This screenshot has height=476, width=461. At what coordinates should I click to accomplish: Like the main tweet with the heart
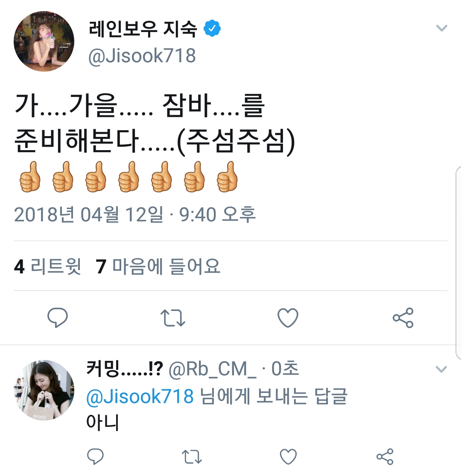click(x=288, y=318)
